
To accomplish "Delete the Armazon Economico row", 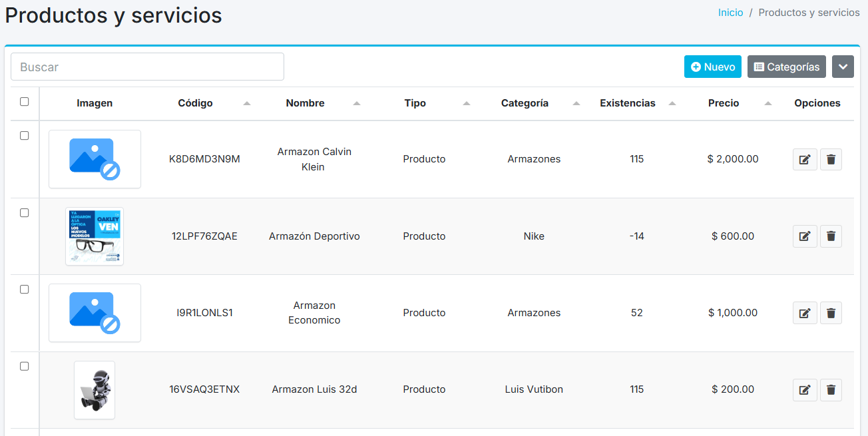I will 831,313.
